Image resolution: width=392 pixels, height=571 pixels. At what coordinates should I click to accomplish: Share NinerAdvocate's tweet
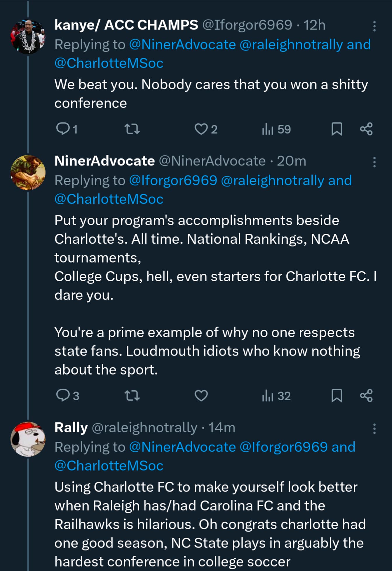(x=366, y=396)
